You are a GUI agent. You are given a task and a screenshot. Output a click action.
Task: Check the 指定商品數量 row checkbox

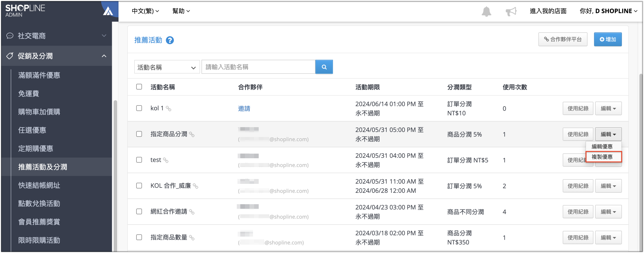[139, 237]
